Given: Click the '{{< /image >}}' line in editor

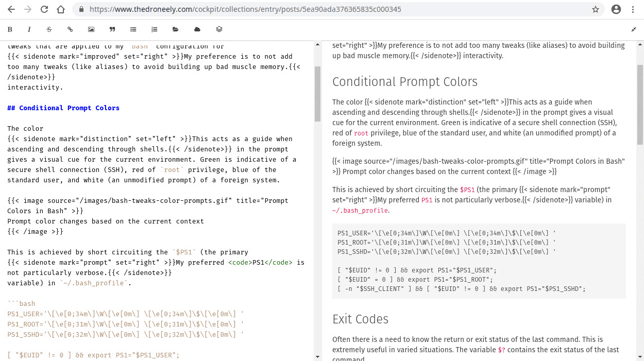Looking at the screenshot, I should [35, 231].
